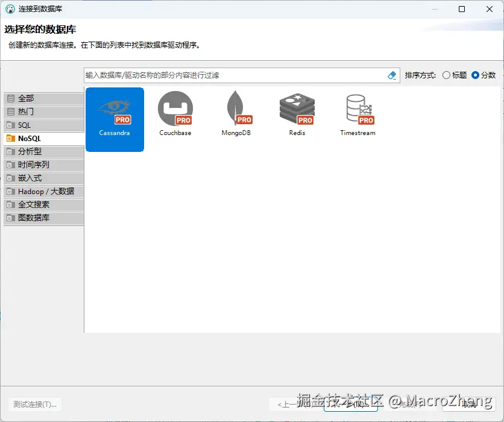The width and height of the screenshot is (504, 422).
Task: Open the Hadoop / 大数据 category
Action: 44,192
